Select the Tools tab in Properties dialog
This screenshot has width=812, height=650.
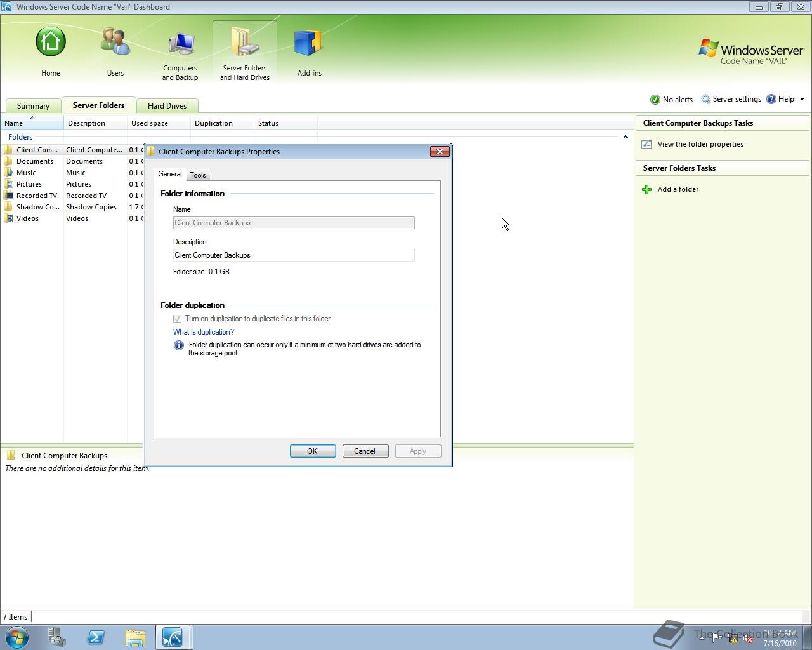[198, 175]
